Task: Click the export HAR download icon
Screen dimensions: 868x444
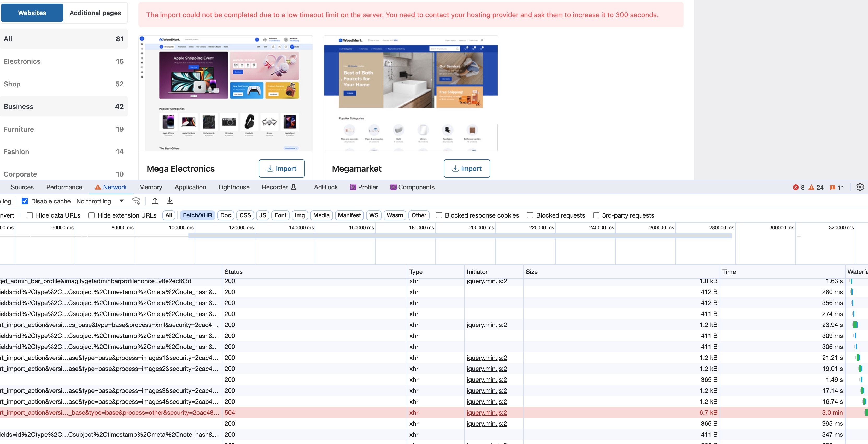Action: coord(170,201)
